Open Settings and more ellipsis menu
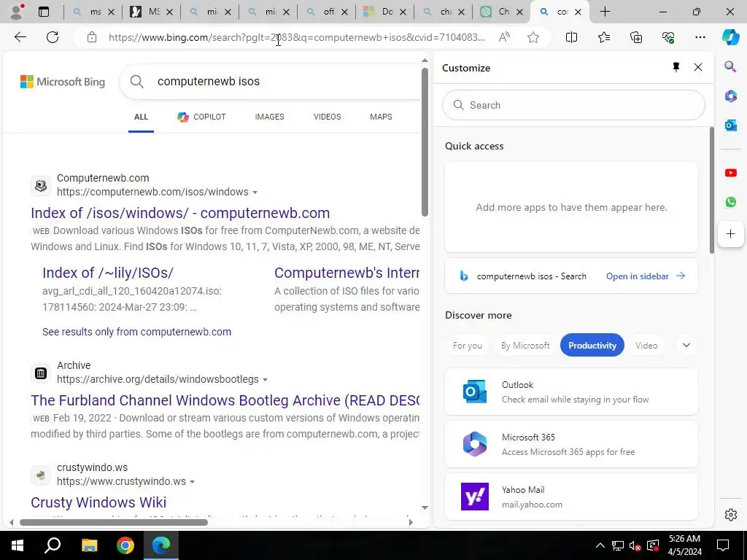 700,37
